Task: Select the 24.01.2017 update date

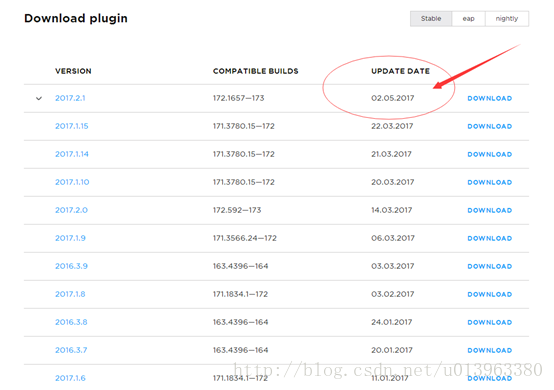Action: pyautogui.click(x=391, y=322)
